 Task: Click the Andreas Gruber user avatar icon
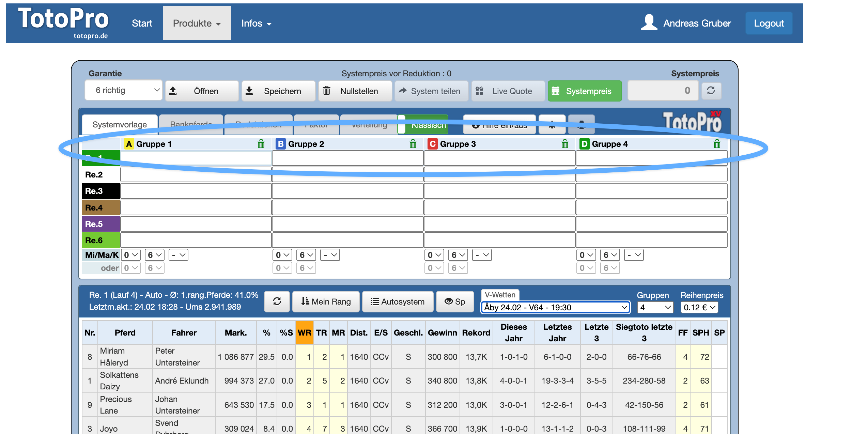coord(649,23)
